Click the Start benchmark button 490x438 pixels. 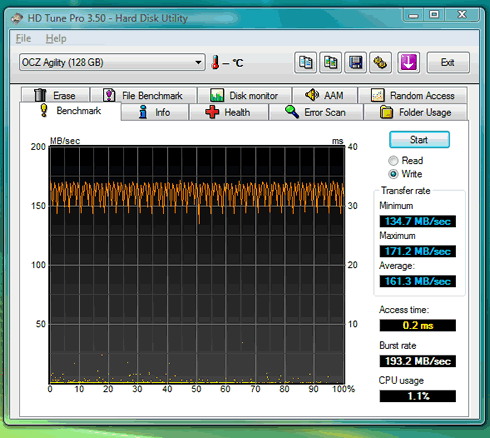[419, 140]
